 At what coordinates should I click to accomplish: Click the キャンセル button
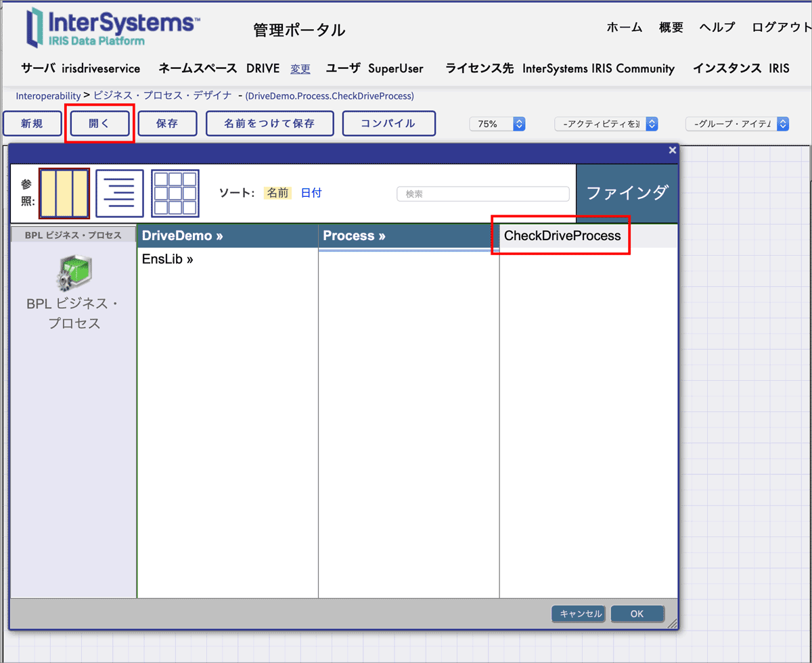(579, 614)
